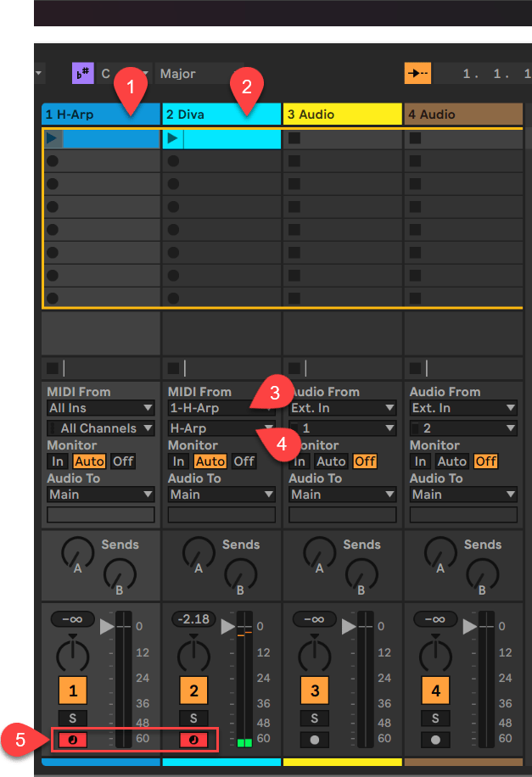The width and height of the screenshot is (532, 777).
Task: Click the stop button in 3 Audio's first slot
Action: pos(294,138)
